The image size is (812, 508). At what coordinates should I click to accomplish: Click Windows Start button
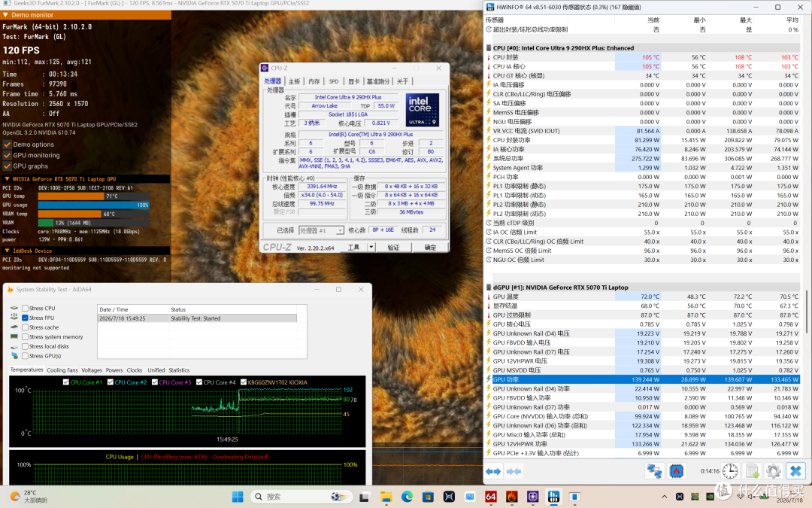pyautogui.click(x=238, y=497)
